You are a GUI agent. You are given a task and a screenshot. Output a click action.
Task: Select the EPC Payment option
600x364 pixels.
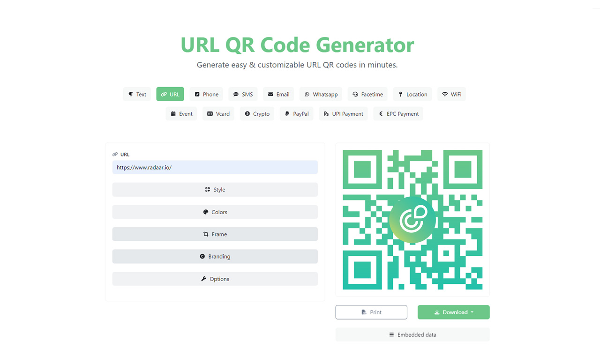398,113
